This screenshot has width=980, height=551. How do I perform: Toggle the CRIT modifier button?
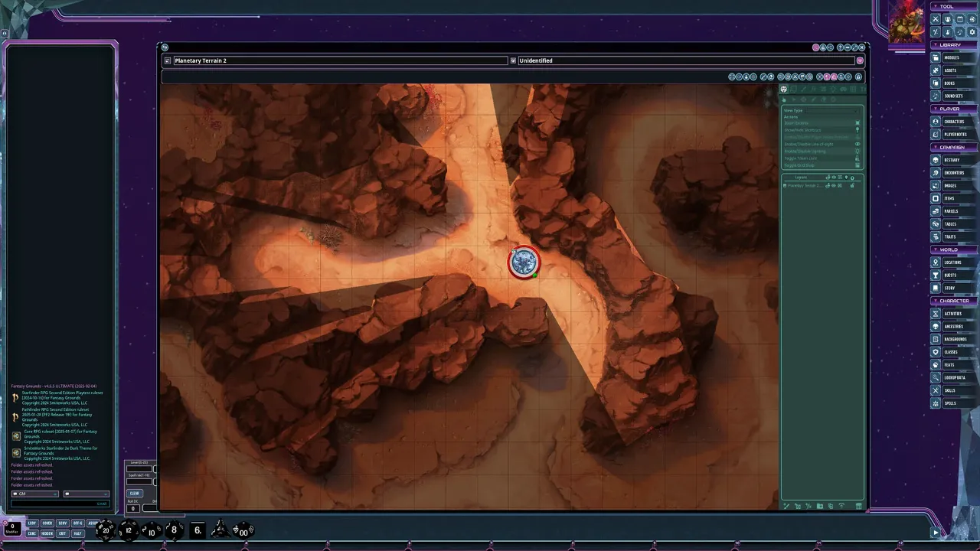coord(63,533)
